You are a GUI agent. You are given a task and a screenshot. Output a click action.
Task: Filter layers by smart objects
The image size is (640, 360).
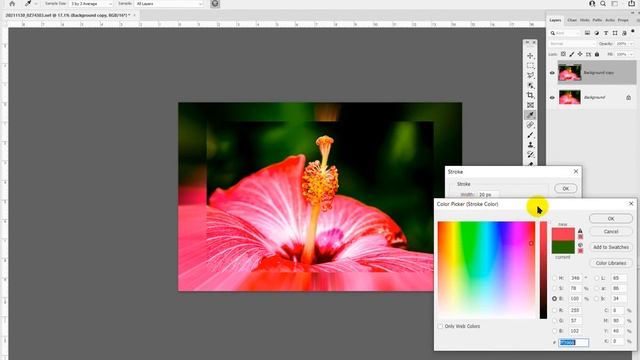(x=624, y=33)
